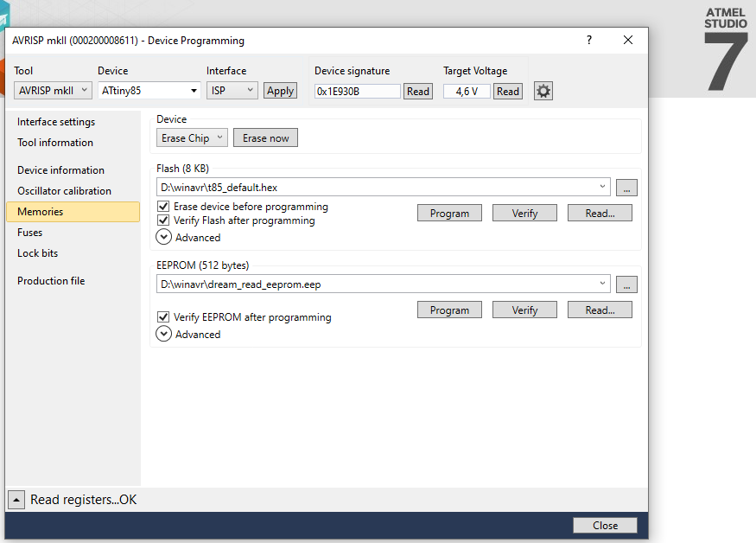Toggle Verify Flash after programming
This screenshot has height=543, width=756.
[163, 220]
